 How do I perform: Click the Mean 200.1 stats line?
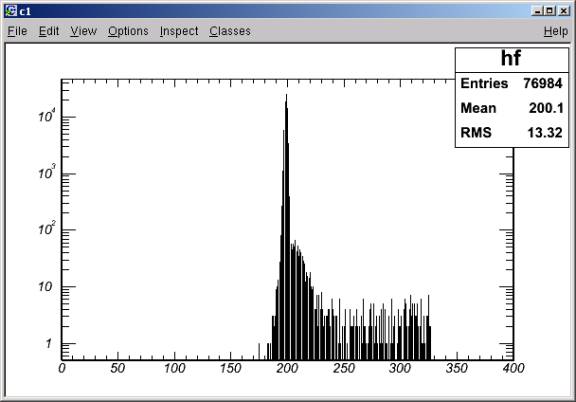tap(511, 108)
